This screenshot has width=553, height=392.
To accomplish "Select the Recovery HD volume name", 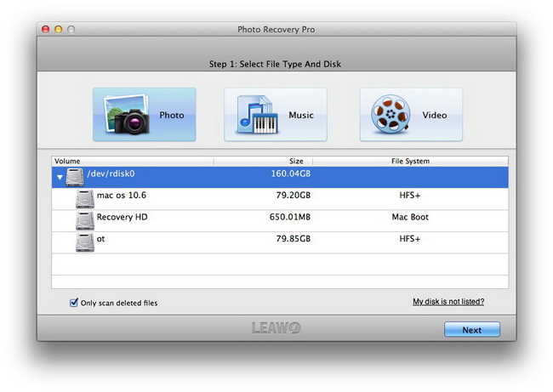I will pyautogui.click(x=122, y=217).
